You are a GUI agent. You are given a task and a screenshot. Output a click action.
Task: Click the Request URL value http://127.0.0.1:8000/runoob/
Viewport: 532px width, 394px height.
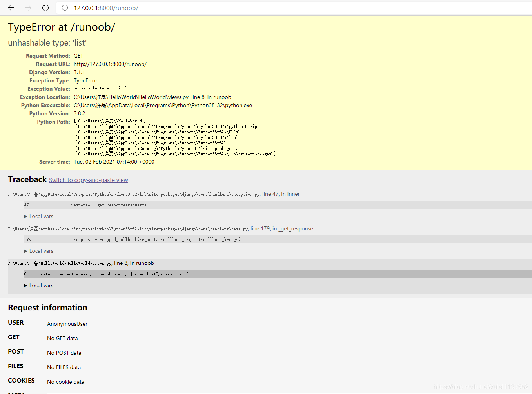110,64
